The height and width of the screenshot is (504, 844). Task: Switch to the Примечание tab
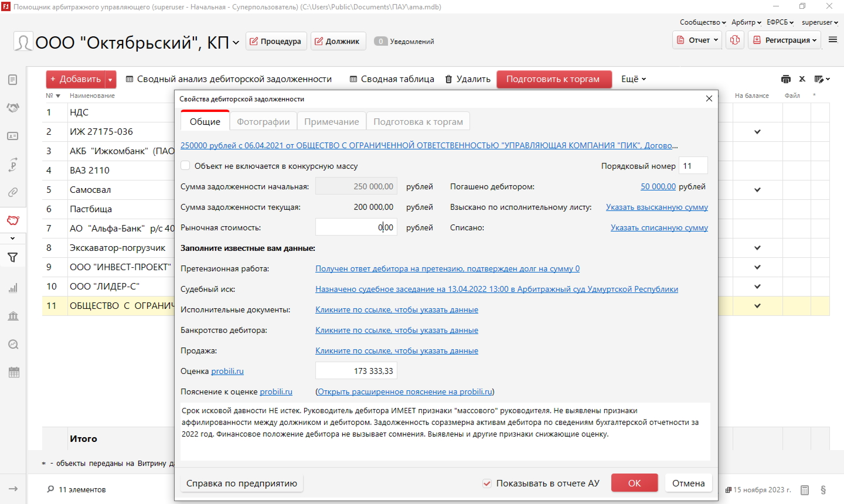(x=331, y=121)
